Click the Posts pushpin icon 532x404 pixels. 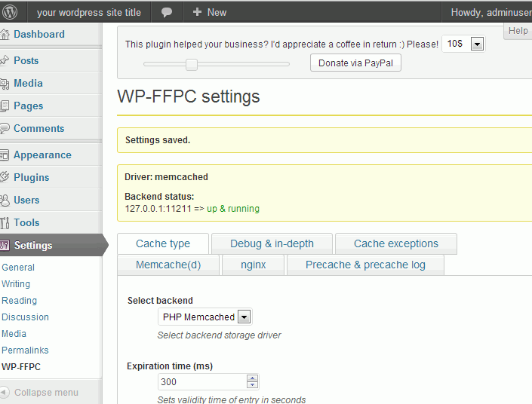pyautogui.click(x=5, y=60)
